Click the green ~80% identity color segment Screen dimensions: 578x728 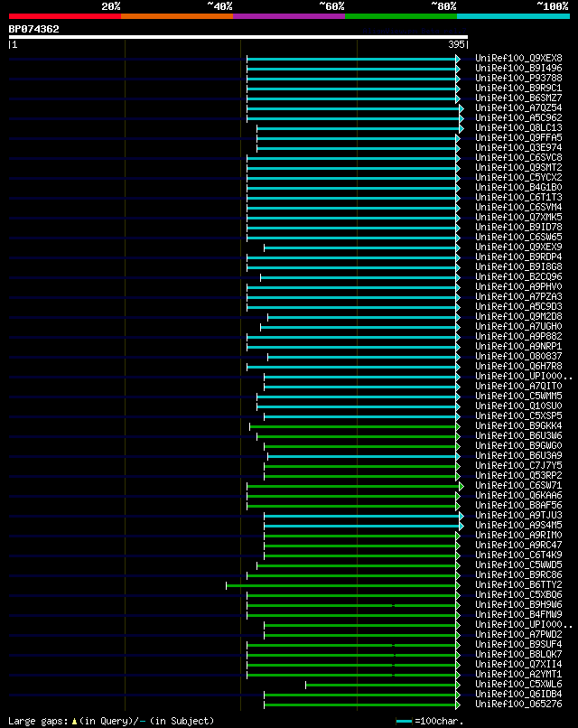point(401,16)
